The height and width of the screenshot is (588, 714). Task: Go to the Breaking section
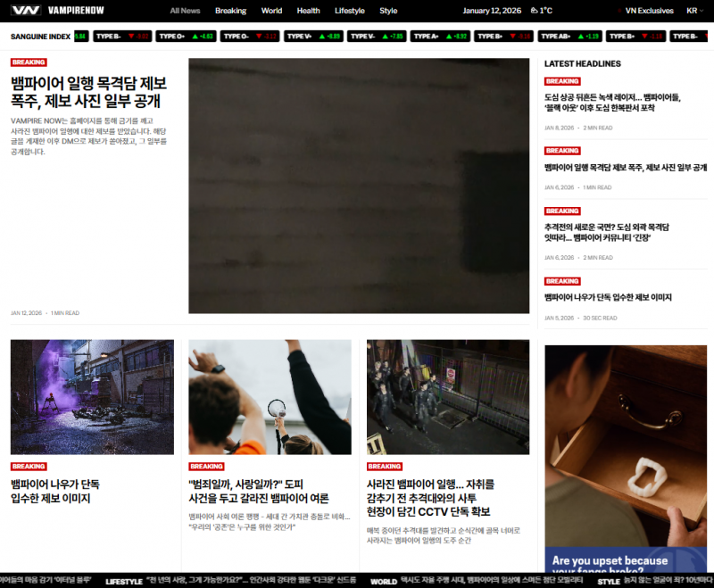click(230, 11)
